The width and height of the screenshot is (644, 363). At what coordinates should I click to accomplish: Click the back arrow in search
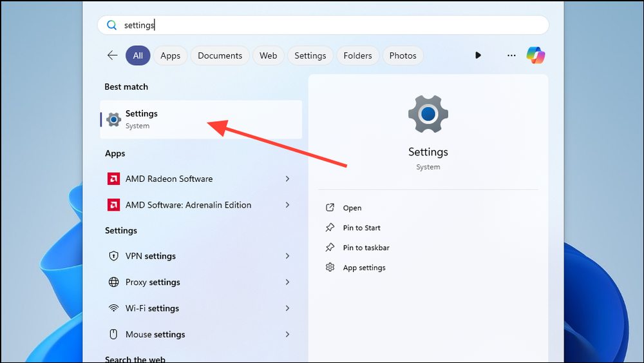112,55
